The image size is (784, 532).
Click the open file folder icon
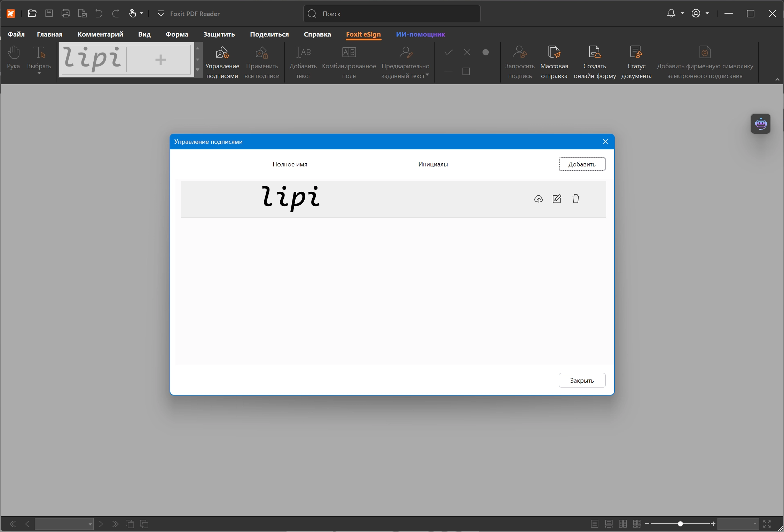32,14
